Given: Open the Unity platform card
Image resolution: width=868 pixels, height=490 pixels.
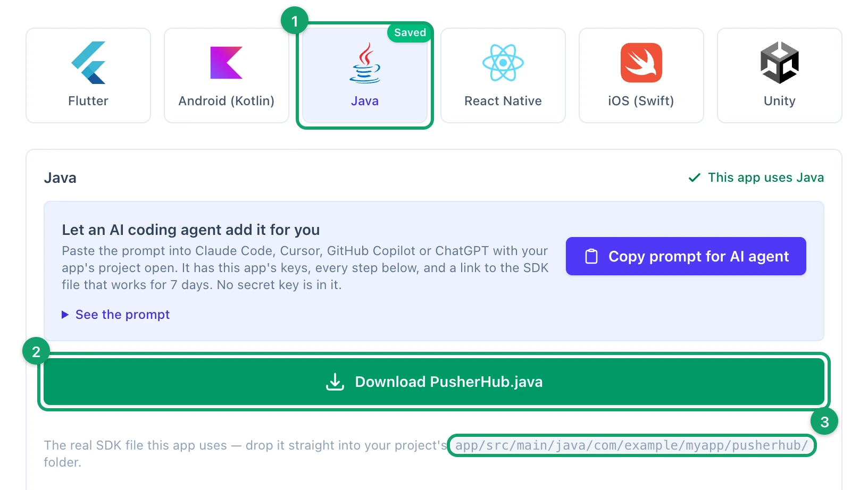Looking at the screenshot, I should (780, 75).
